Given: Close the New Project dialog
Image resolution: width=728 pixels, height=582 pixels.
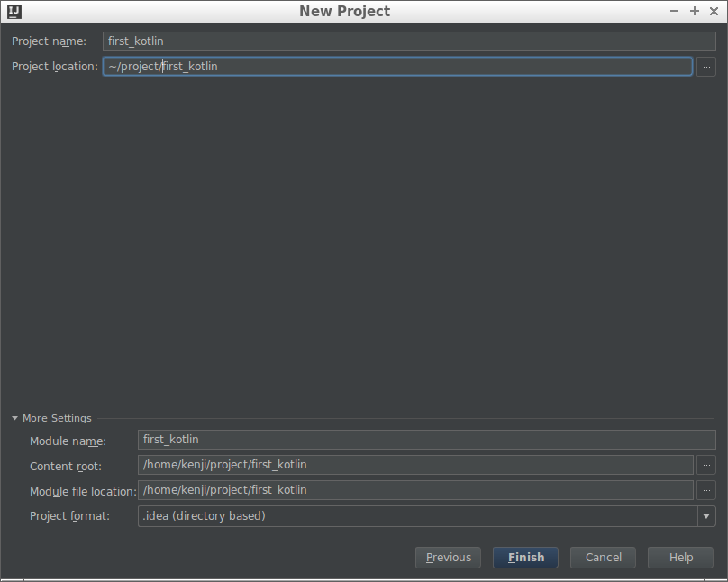Looking at the screenshot, I should 712,12.
